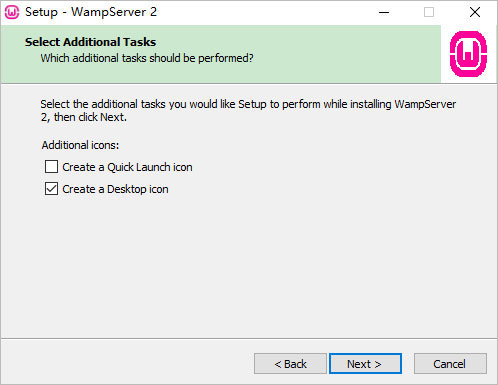The width and height of the screenshot is (498, 385).
Task: Click the greyed-out maximize button
Action: point(429,12)
